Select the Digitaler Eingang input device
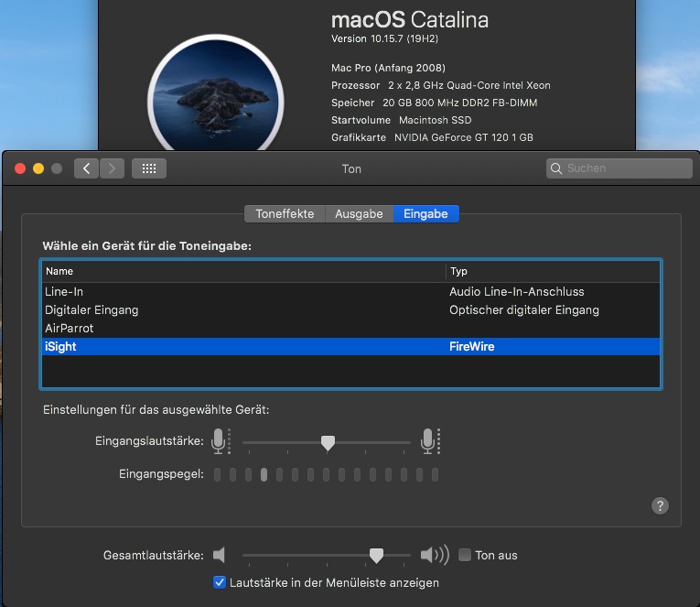The image size is (700, 607). coord(350,310)
